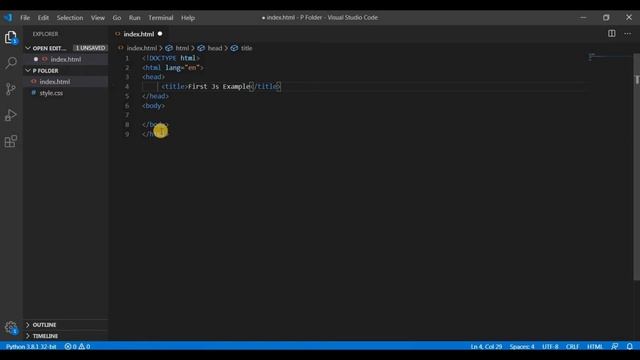
Task: Click the html lang tag on line 2
Action: pos(173,67)
